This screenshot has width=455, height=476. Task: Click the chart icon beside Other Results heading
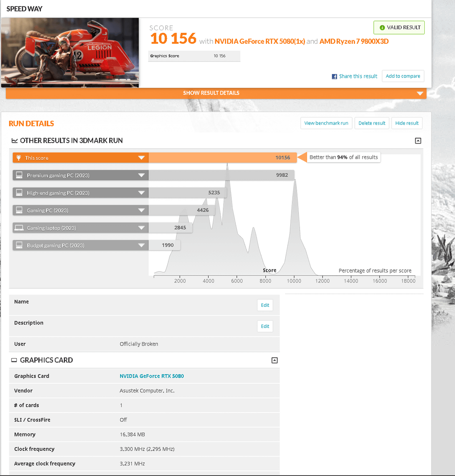pos(14,141)
